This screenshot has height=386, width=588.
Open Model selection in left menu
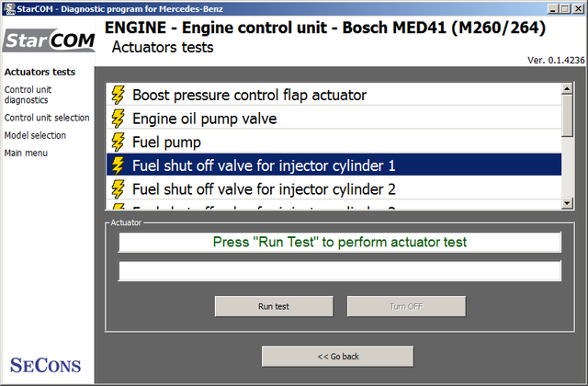click(x=35, y=135)
